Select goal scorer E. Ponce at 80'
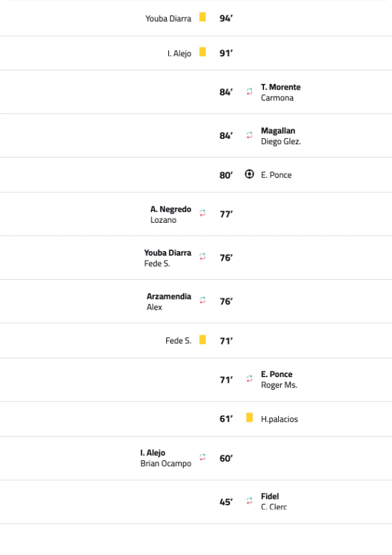 (276, 175)
